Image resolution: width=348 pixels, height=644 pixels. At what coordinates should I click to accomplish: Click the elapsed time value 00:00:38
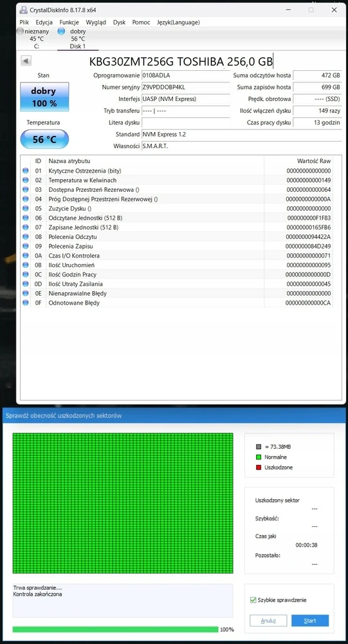point(306,545)
